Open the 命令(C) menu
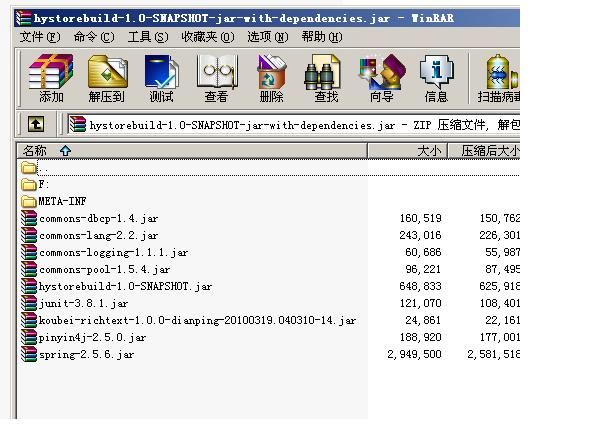 coord(94,37)
